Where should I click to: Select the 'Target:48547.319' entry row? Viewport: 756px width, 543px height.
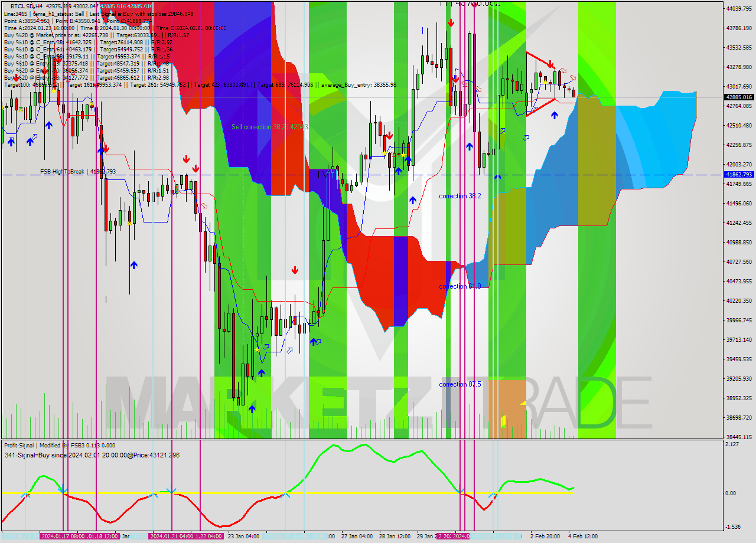click(86, 63)
